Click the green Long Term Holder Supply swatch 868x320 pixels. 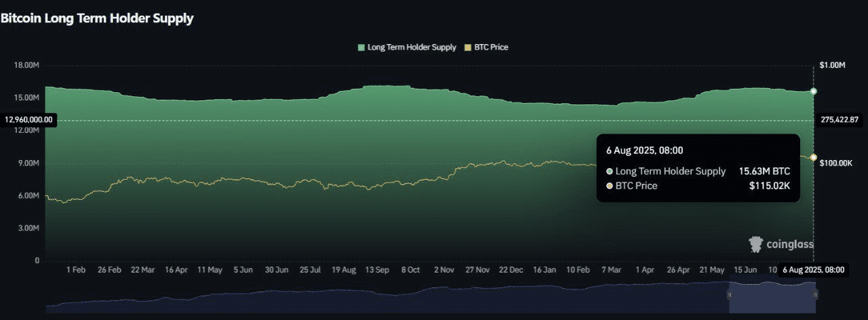[361, 47]
